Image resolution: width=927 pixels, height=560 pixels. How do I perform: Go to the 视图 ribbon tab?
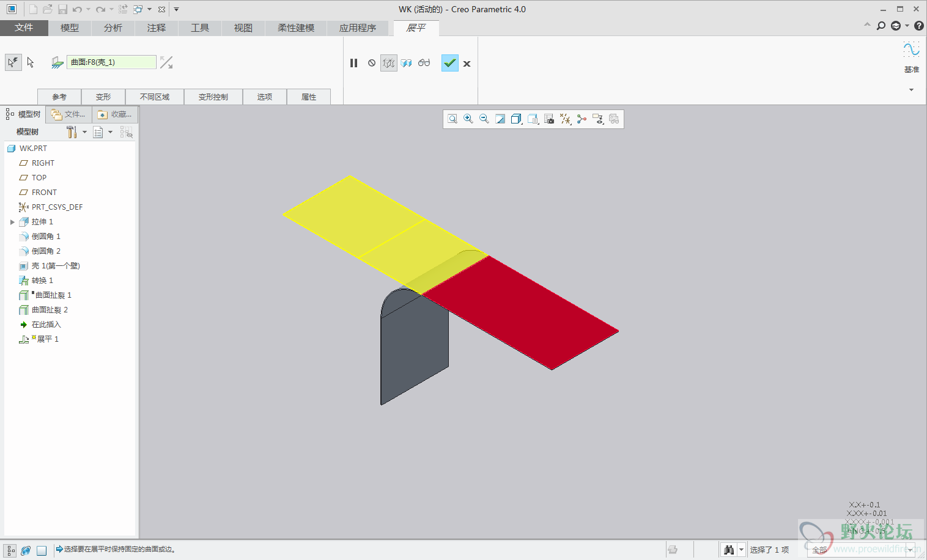pyautogui.click(x=243, y=28)
